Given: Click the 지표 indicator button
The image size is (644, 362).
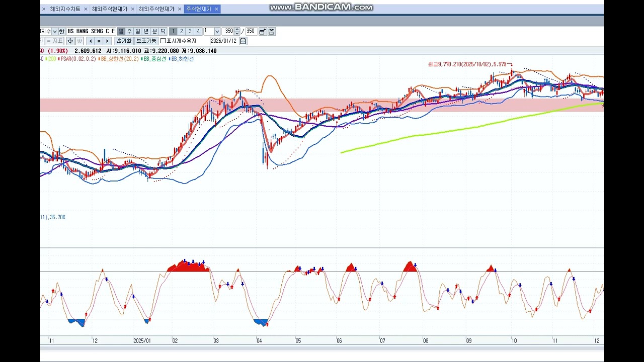Looking at the screenshot, I should [x=54, y=41].
